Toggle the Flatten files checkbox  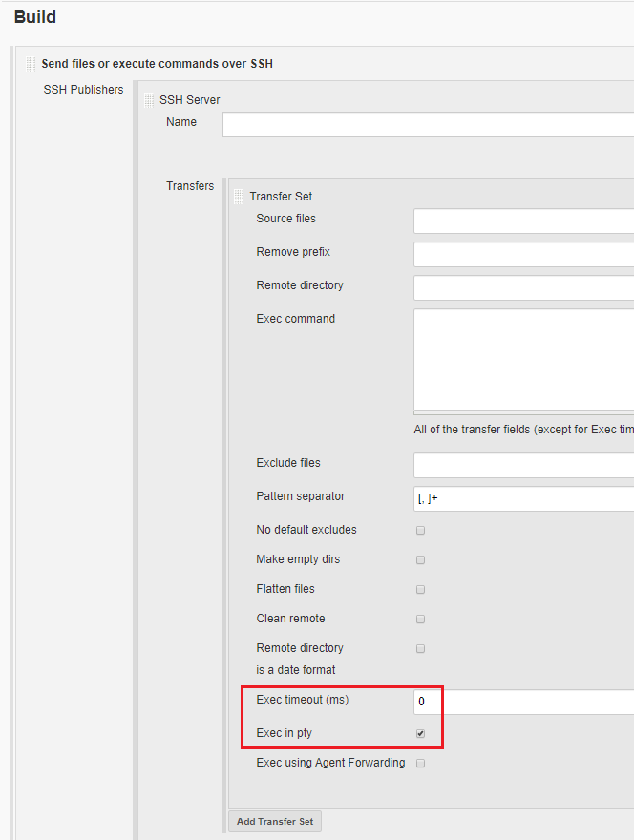pyautogui.click(x=421, y=589)
